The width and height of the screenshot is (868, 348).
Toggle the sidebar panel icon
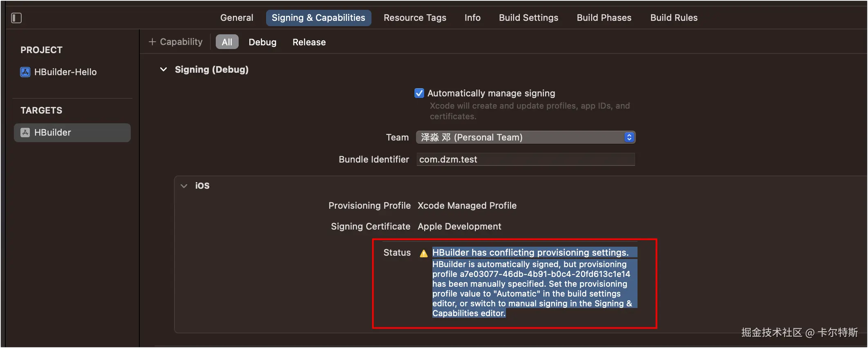[x=16, y=18]
